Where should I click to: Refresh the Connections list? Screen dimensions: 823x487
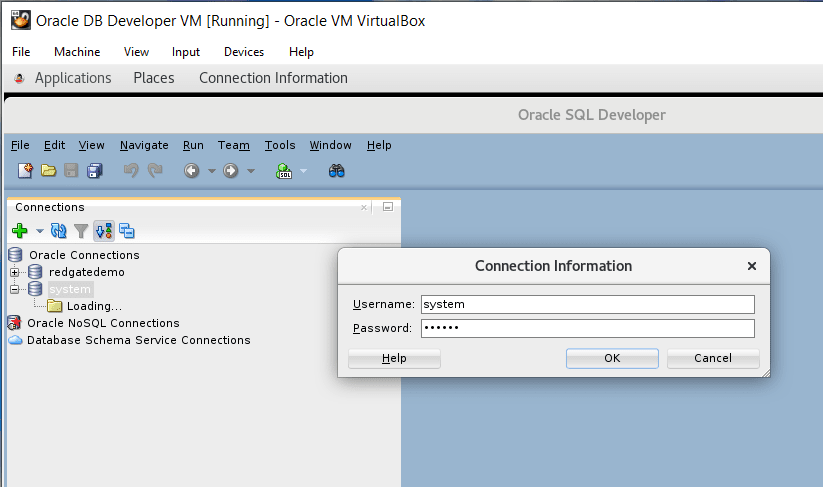pos(58,230)
